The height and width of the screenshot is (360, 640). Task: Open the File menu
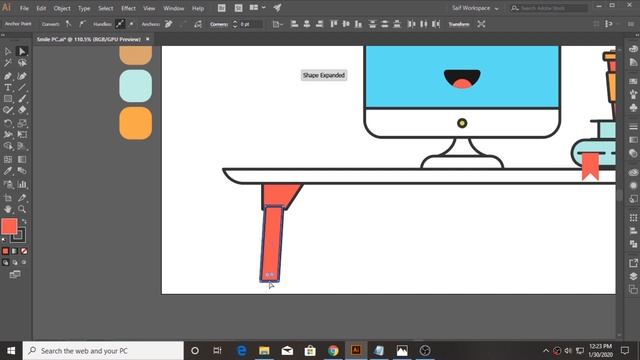click(x=24, y=8)
